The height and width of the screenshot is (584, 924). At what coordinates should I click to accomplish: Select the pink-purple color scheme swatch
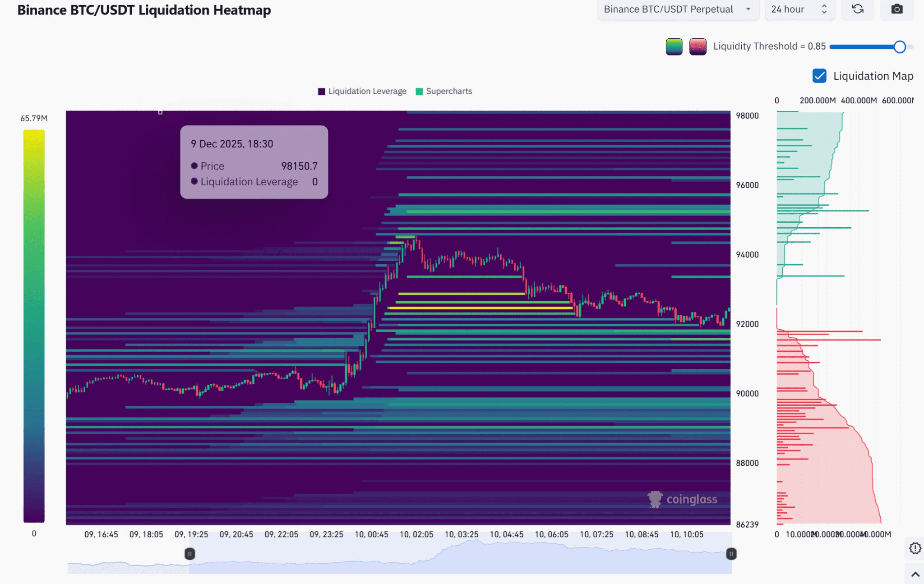698,46
